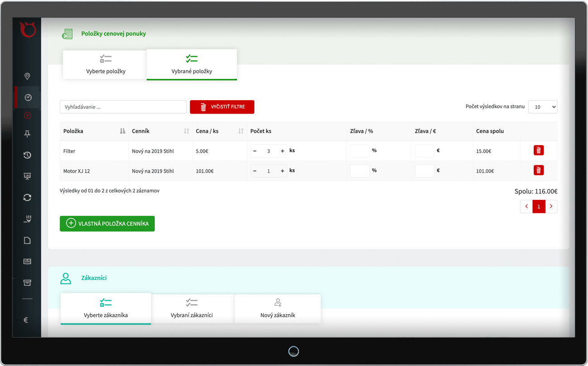Sort table by Cena / ks column

tap(241, 131)
